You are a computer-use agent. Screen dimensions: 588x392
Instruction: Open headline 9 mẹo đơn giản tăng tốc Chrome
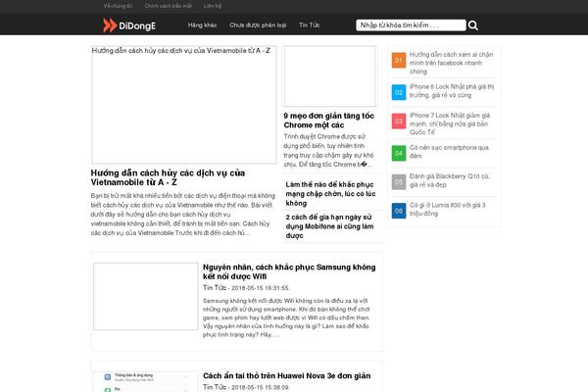pos(329,121)
